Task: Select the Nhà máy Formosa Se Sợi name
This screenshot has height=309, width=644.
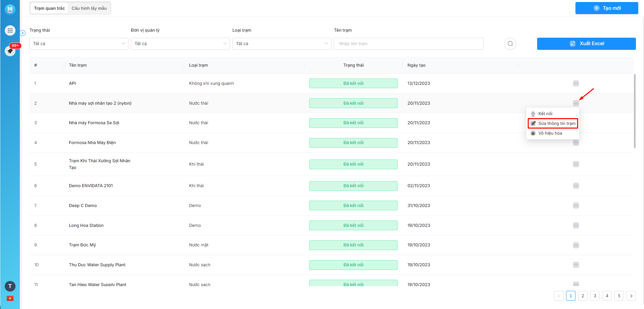Action: click(94, 123)
